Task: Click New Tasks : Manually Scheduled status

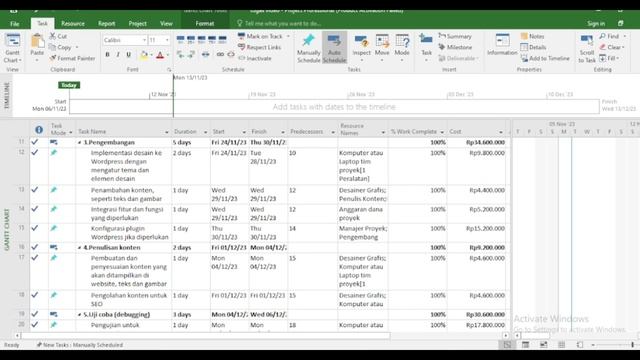Action: [x=80, y=345]
